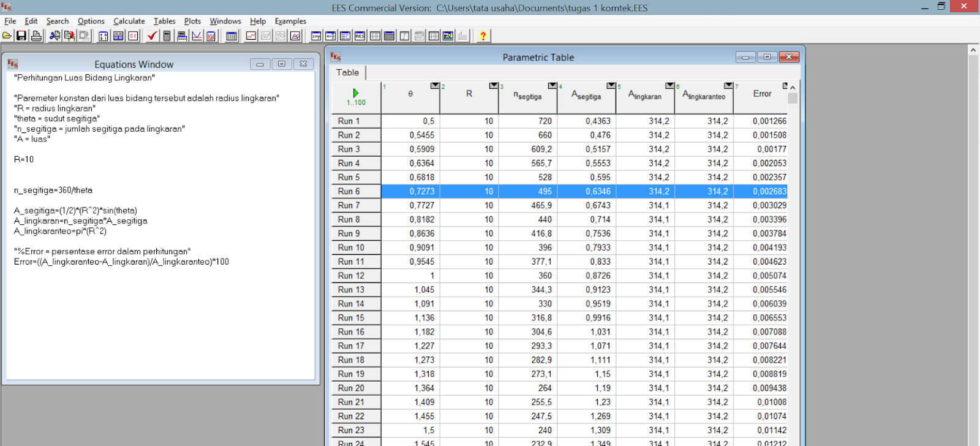Click the calculator Solve icon
The width and height of the screenshot is (980, 446).
click(167, 36)
